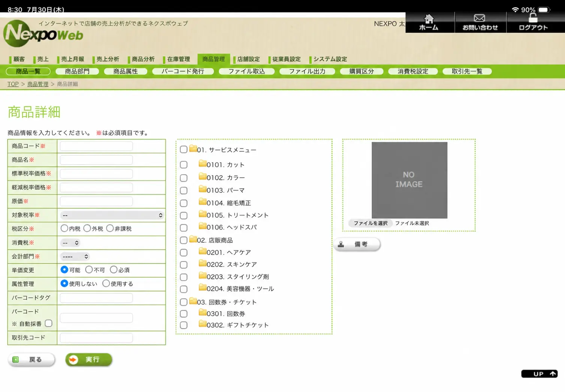
Task: Click the UP button
Action: point(539,374)
